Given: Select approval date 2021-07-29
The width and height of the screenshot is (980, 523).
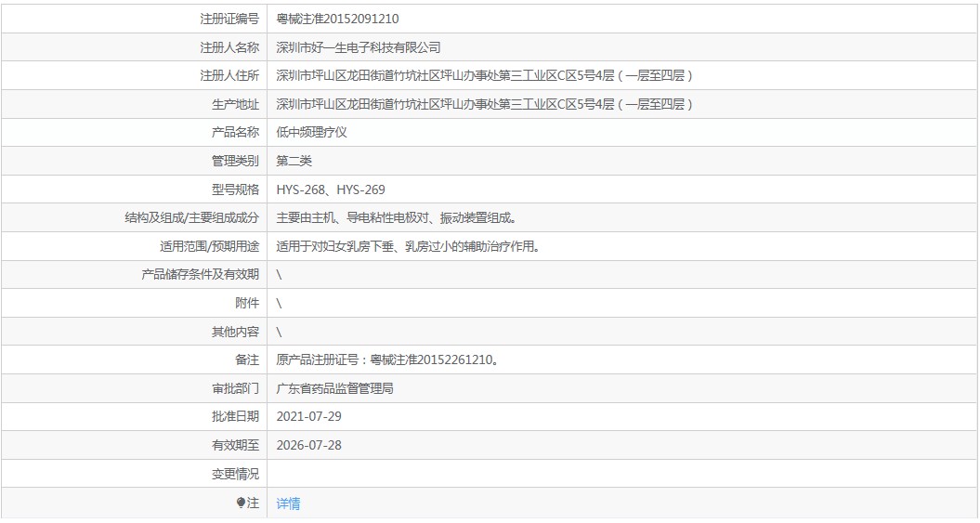Looking at the screenshot, I should (x=308, y=417).
